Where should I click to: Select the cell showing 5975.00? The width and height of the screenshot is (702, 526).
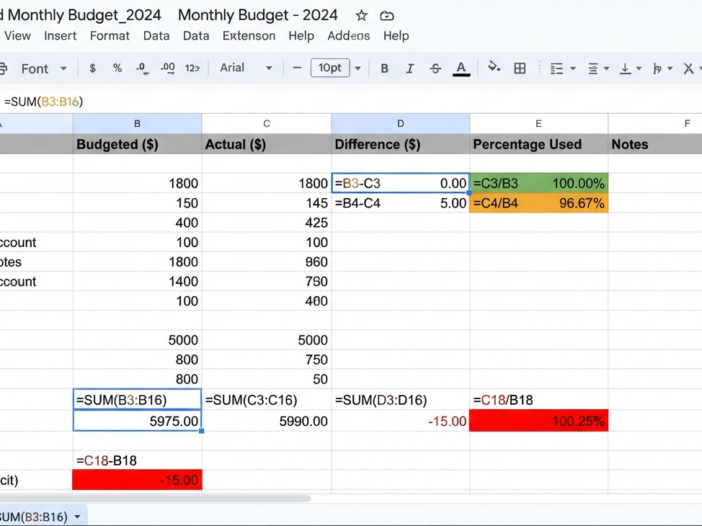tap(137, 421)
